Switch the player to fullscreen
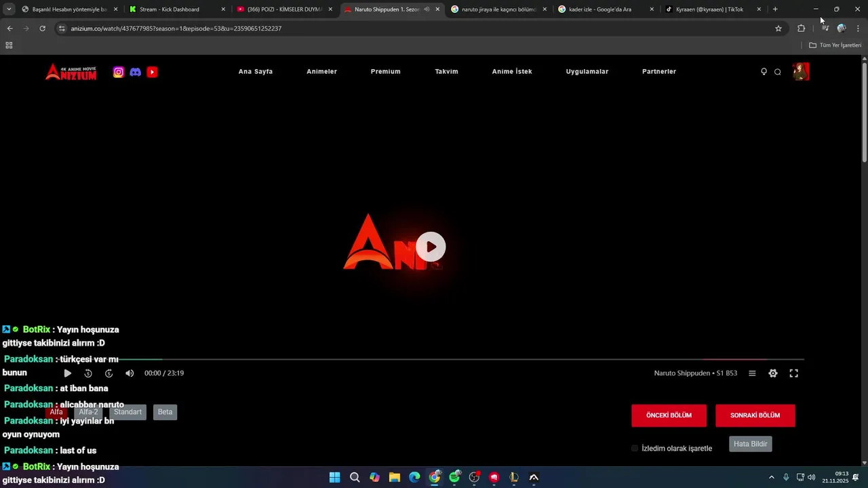 pyautogui.click(x=794, y=373)
